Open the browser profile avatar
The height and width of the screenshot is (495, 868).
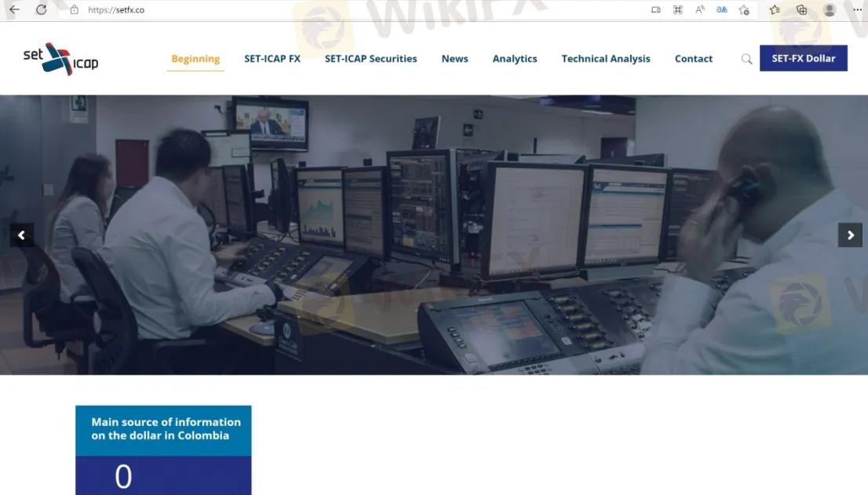(830, 9)
